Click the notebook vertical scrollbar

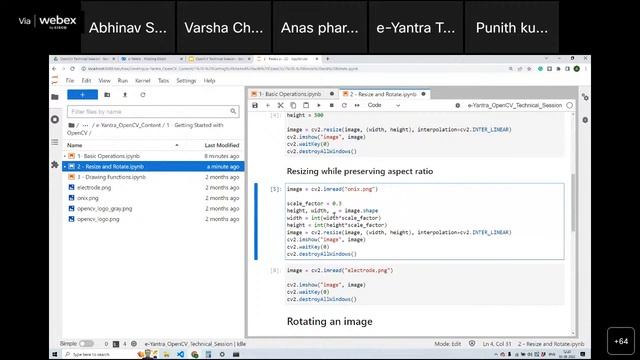[573, 202]
